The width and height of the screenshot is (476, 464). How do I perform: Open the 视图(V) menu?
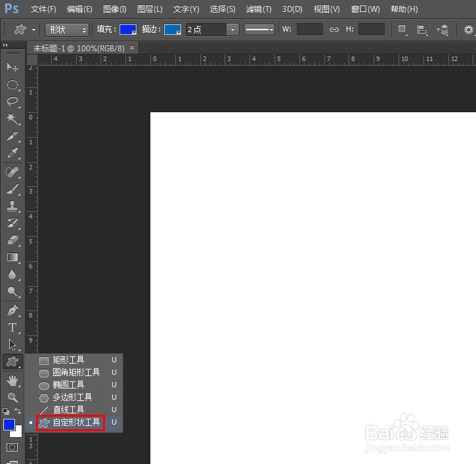[326, 9]
